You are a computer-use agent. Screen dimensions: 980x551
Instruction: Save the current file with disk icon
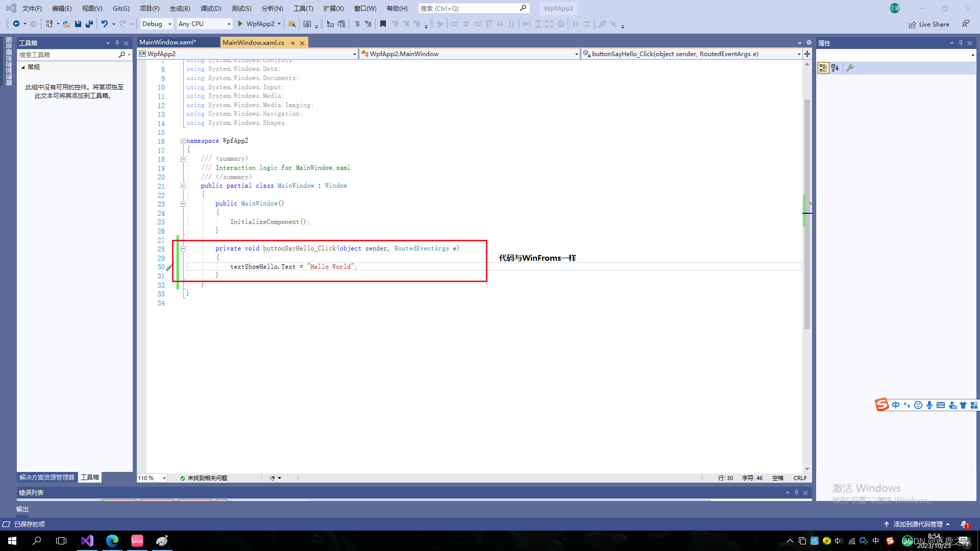[x=78, y=24]
